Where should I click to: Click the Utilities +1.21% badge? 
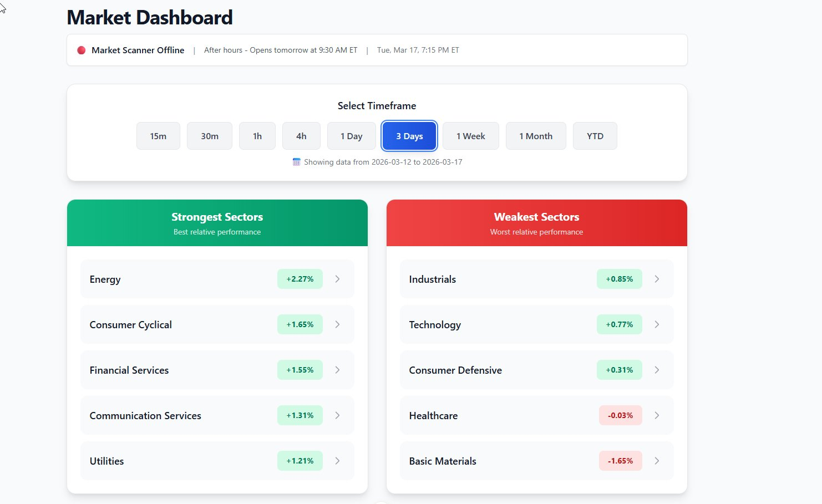click(300, 461)
